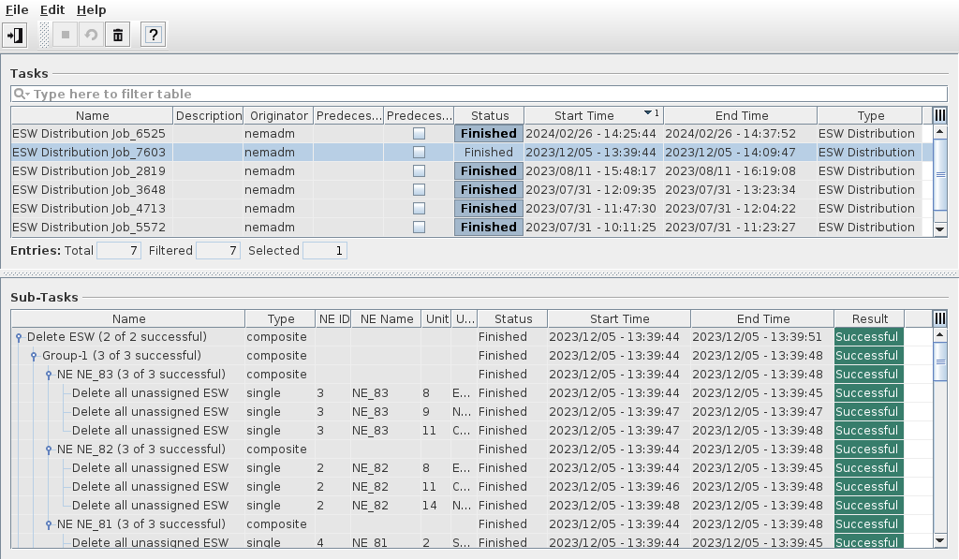Screen dimensions: 959x560
Task: Click the restart/undo arrow toolbar icon
Action: click(x=91, y=36)
